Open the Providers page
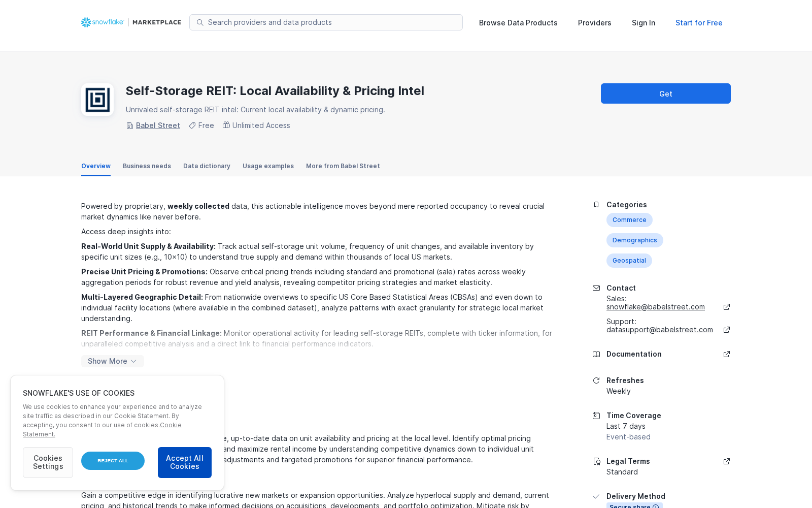 coord(595,23)
